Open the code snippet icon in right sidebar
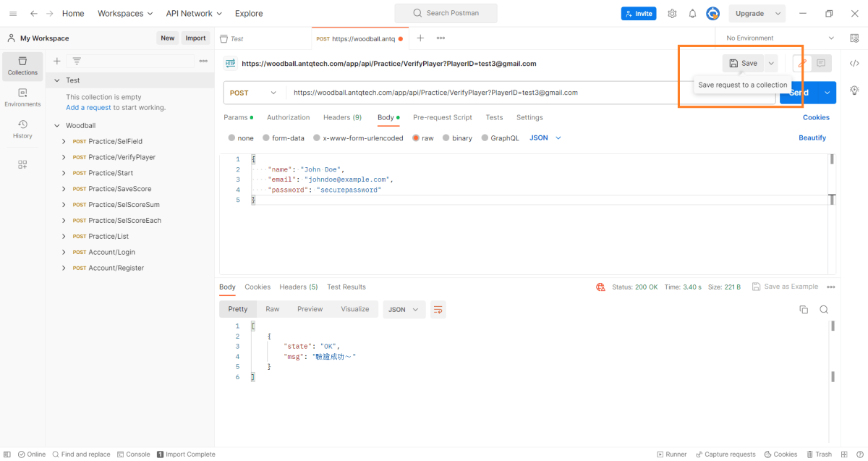This screenshot has height=461, width=868. tap(854, 63)
